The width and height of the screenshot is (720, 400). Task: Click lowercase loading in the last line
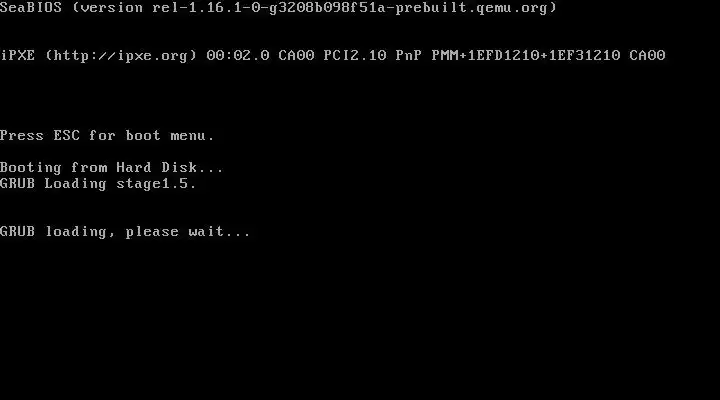[76, 232]
